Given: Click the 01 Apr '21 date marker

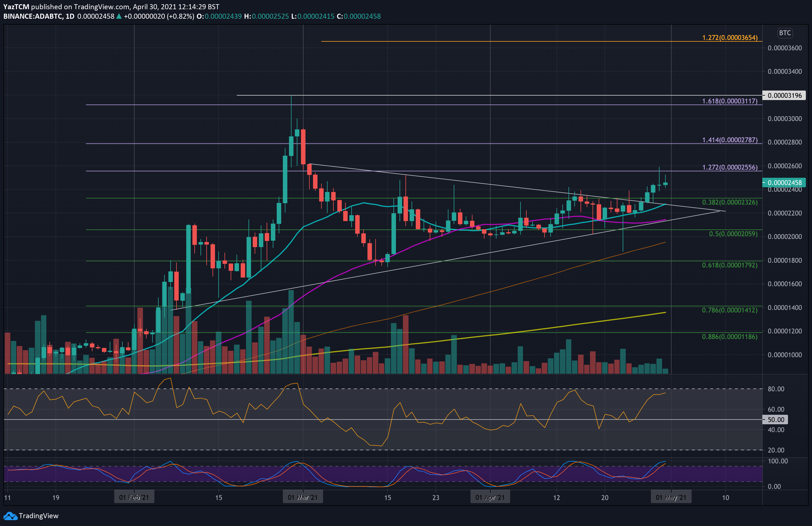Looking at the screenshot, I should click(490, 497).
